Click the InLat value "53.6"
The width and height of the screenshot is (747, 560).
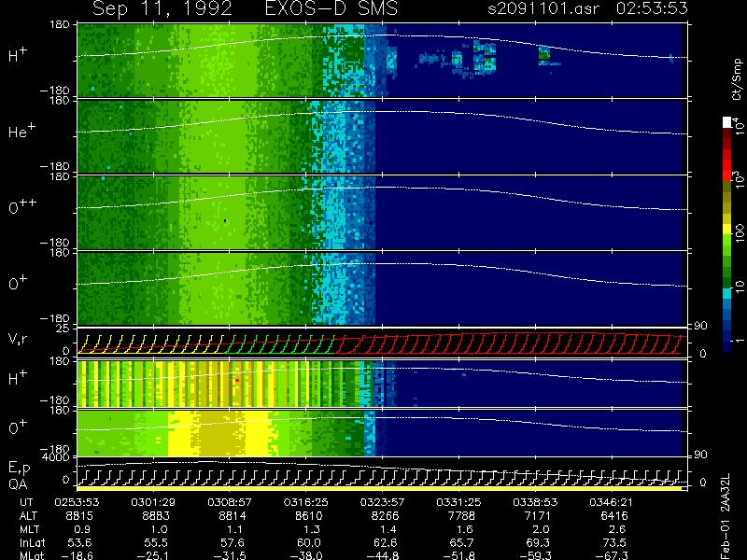click(x=79, y=543)
